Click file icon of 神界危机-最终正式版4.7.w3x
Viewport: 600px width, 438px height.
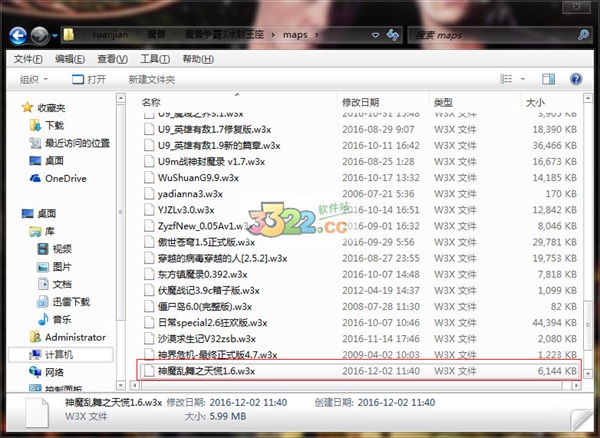point(148,355)
